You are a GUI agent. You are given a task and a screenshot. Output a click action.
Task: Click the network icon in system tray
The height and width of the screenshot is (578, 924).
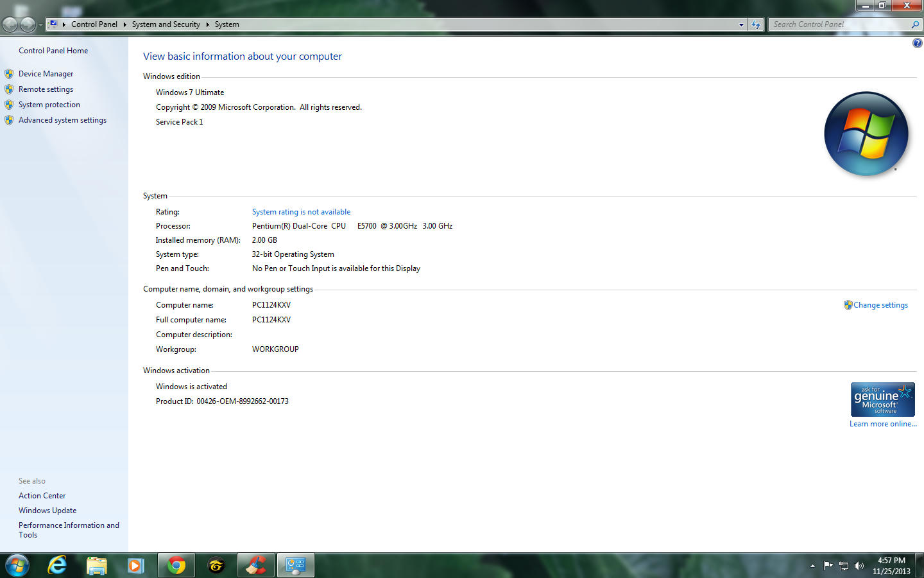(844, 566)
